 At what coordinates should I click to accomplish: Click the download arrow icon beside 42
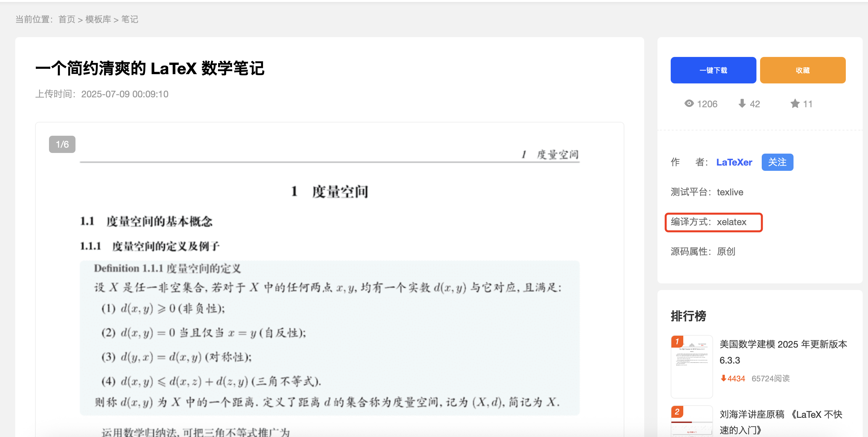[741, 104]
